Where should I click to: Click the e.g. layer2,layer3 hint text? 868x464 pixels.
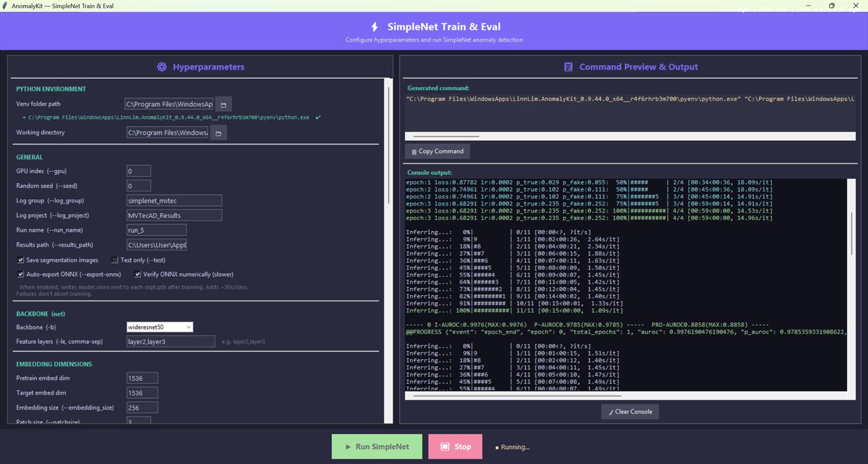243,342
